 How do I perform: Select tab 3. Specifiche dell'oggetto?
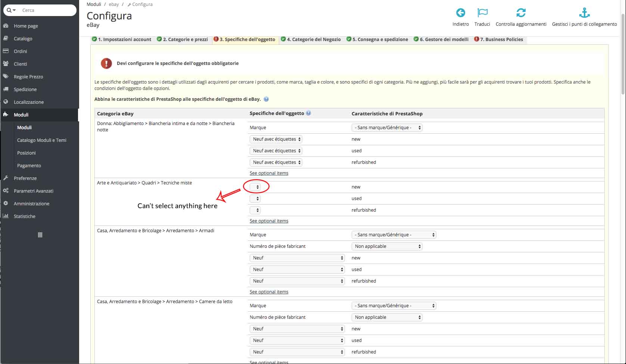tap(245, 40)
